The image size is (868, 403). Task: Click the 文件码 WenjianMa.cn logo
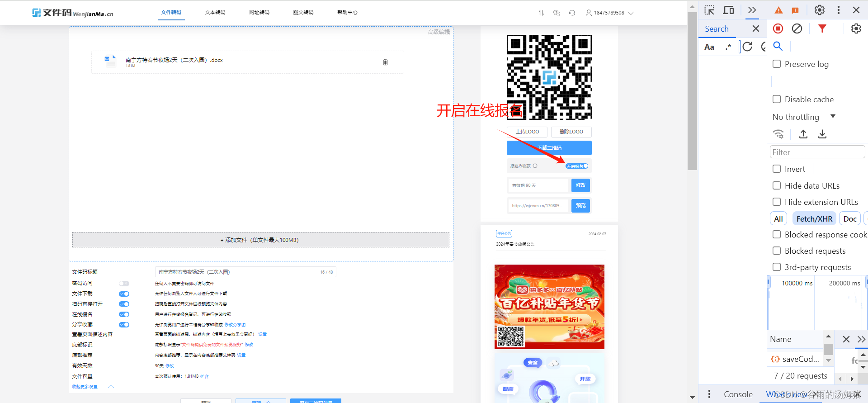pyautogui.click(x=73, y=13)
